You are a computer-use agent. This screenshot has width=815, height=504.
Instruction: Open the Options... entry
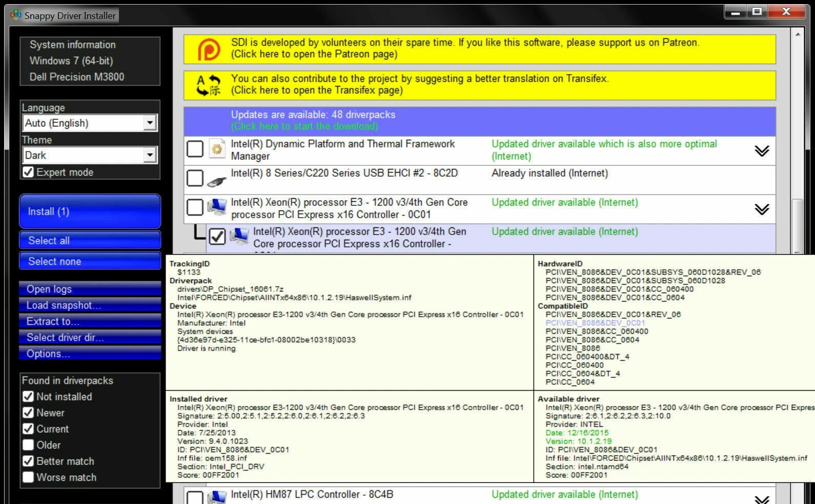[90, 353]
